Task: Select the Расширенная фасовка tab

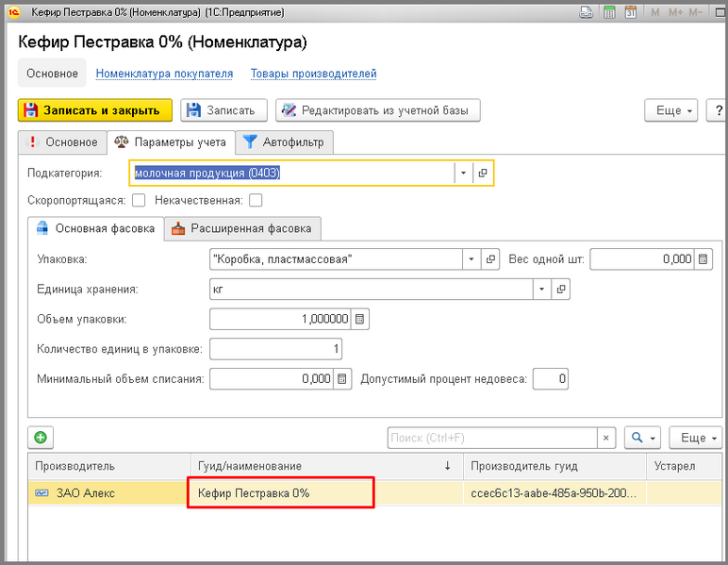Action: click(x=242, y=228)
